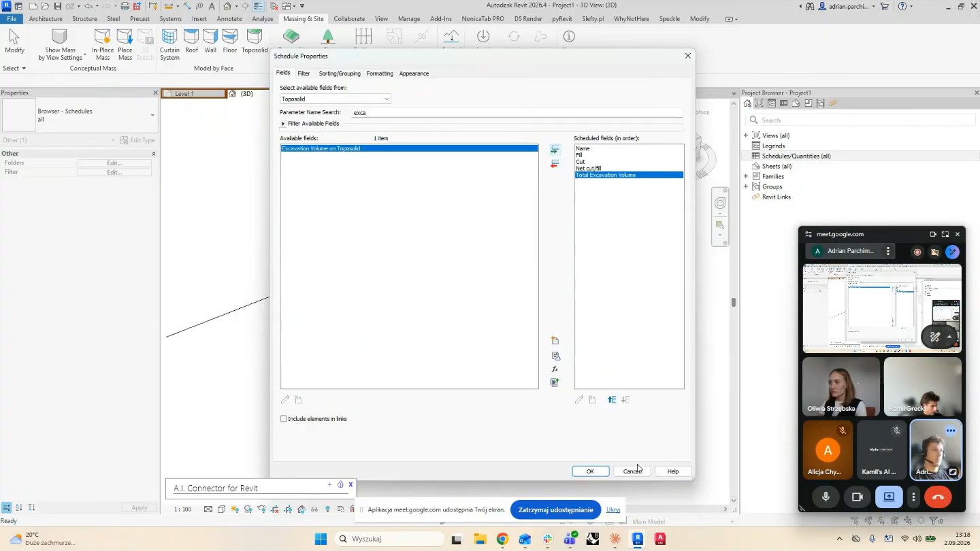Viewport: 980px width, 551px height.
Task: Click the New parameter icon in dialog
Action: tap(555, 341)
